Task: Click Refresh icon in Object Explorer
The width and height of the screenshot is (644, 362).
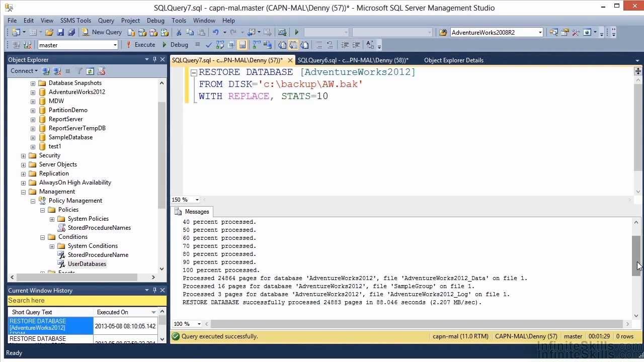Action: coord(90,71)
